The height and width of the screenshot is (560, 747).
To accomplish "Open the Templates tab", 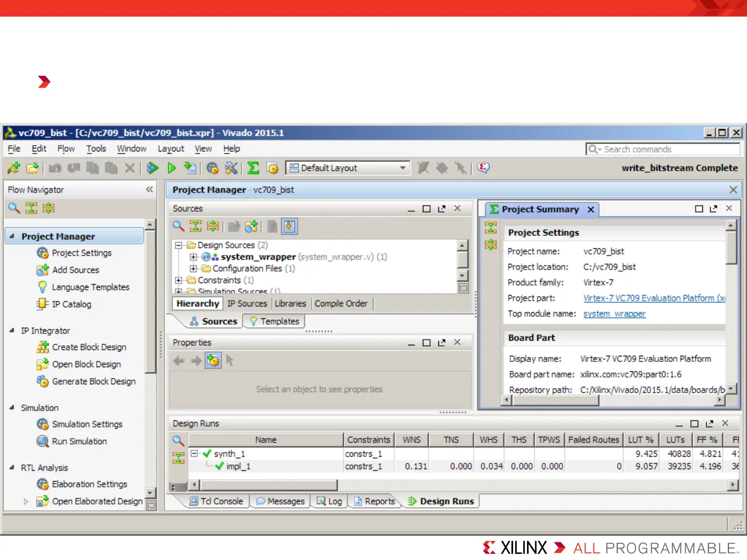I will tap(274, 321).
